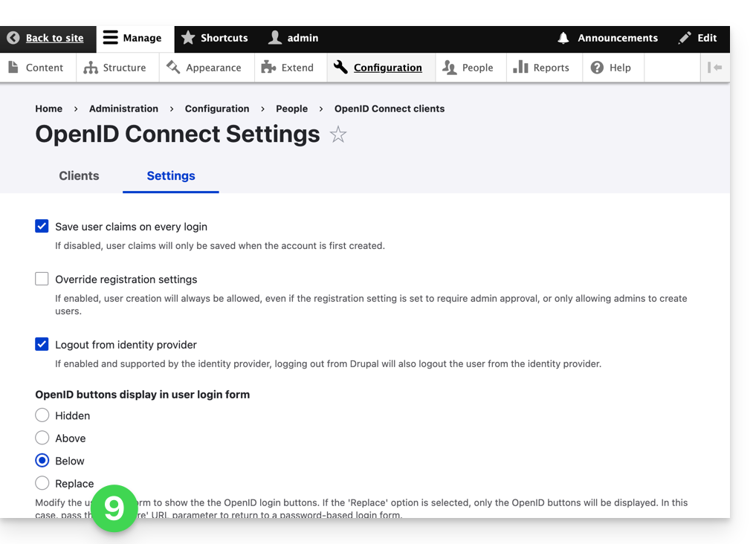Go to Administration breadcrumb link
The height and width of the screenshot is (544, 756).
(x=123, y=109)
